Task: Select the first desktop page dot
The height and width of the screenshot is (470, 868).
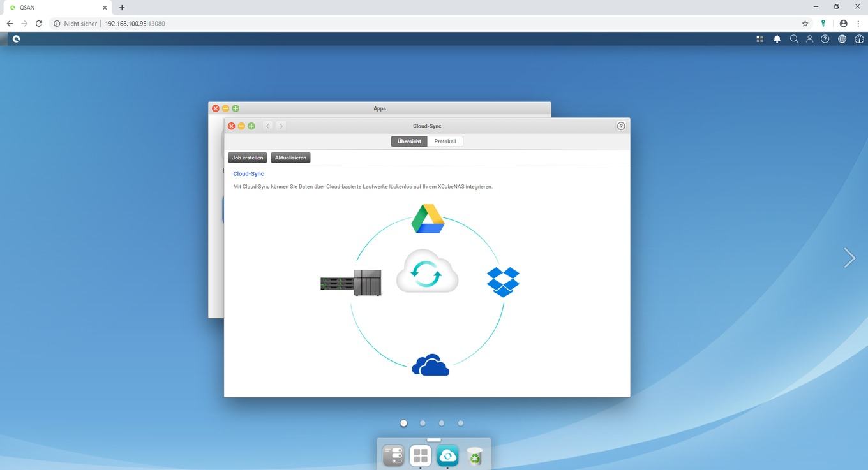Action: tap(403, 423)
